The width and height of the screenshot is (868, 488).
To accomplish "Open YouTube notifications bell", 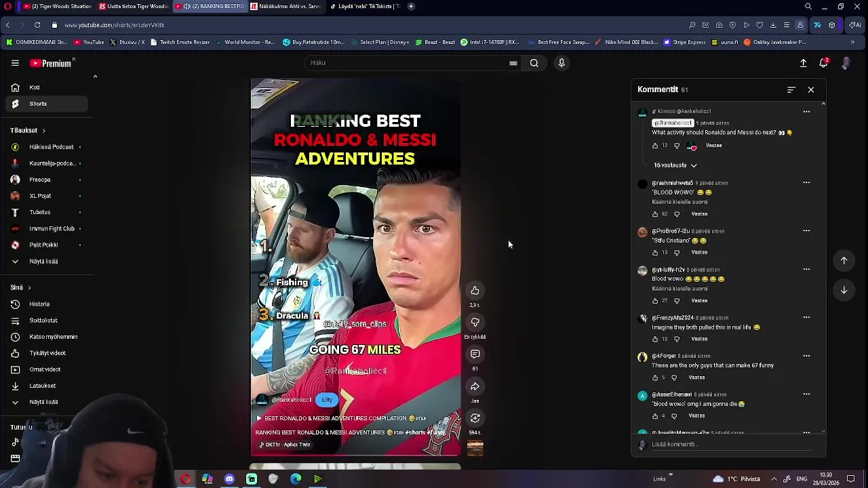I will (823, 63).
